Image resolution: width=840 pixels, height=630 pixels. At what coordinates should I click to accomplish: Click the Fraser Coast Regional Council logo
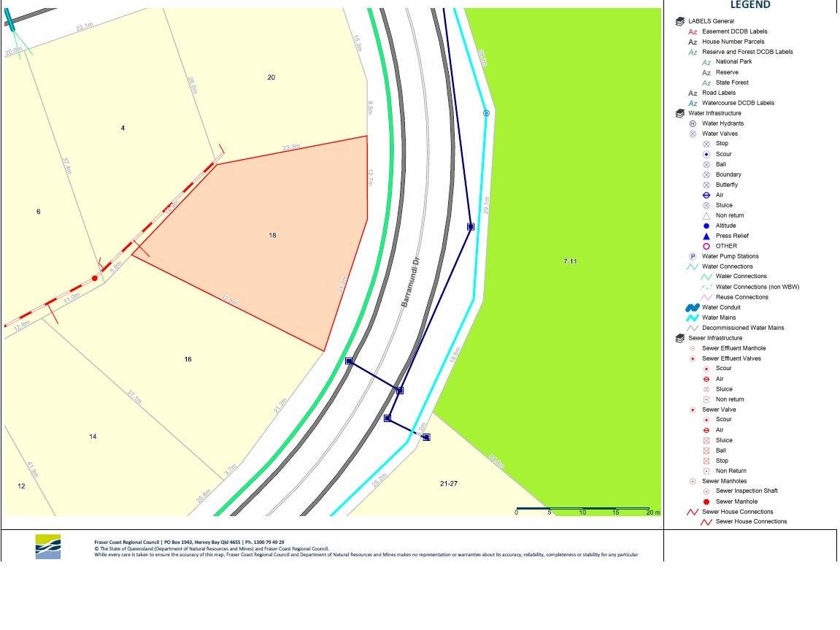coord(48,547)
